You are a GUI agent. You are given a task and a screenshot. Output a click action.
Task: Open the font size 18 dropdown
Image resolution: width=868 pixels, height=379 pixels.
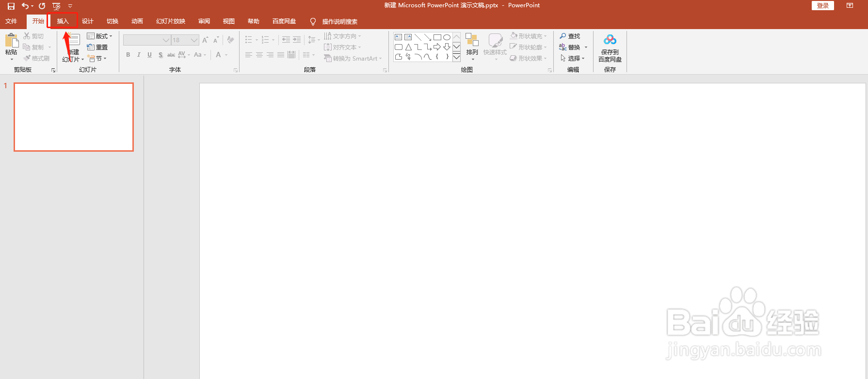(194, 40)
